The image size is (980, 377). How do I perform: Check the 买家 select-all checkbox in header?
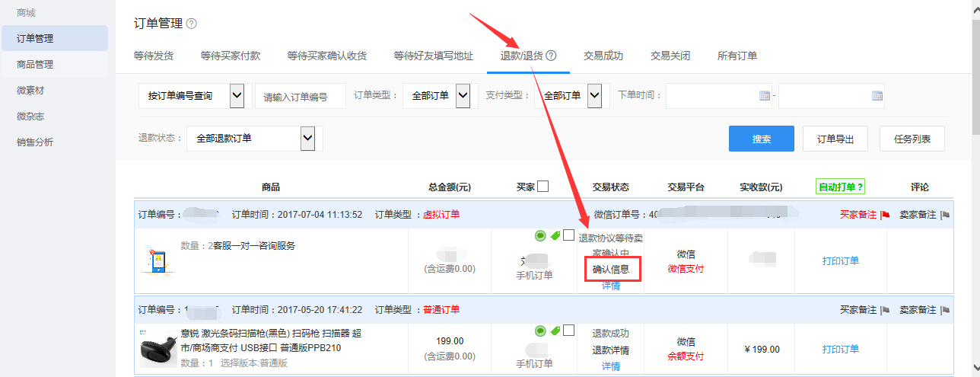point(543,187)
